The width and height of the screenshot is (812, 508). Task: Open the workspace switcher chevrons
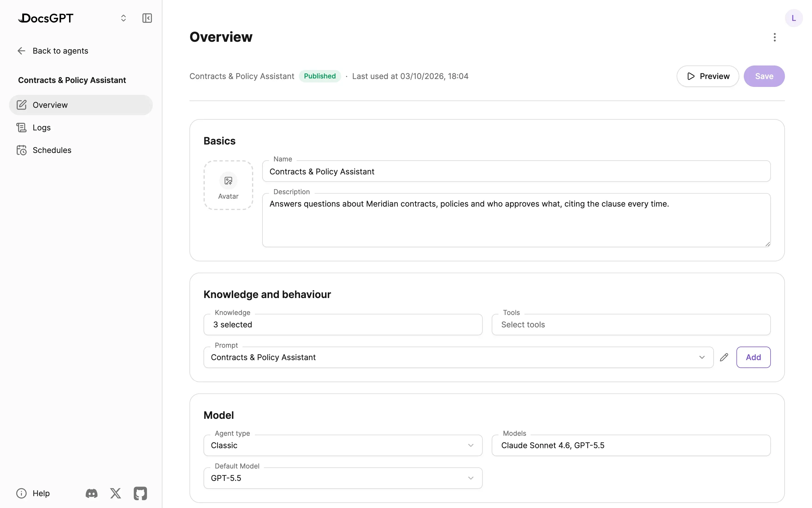[123, 18]
